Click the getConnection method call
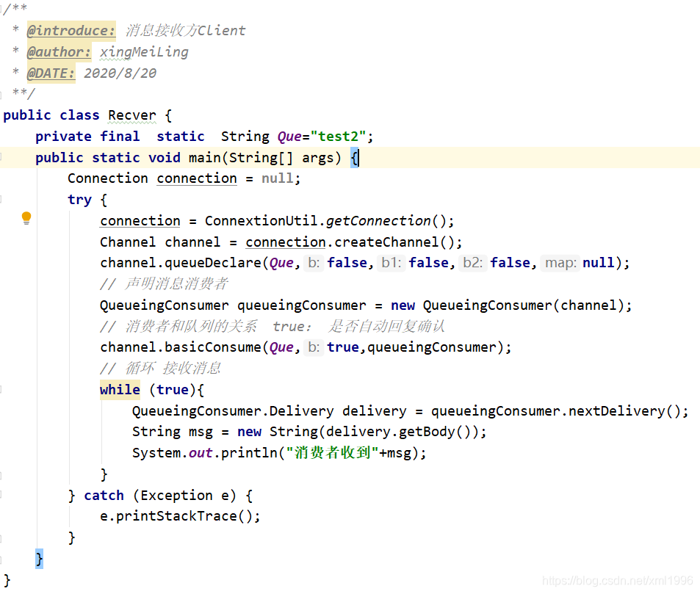 pos(378,221)
